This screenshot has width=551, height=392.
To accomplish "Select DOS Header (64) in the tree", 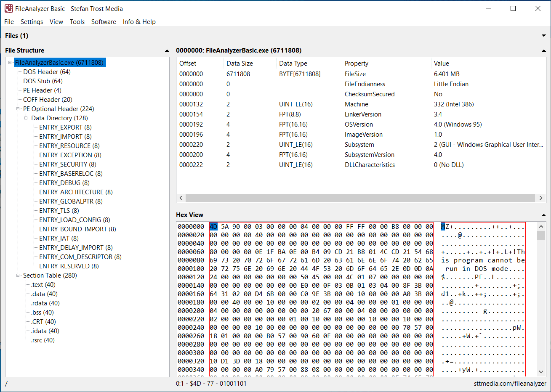I will click(x=47, y=72).
